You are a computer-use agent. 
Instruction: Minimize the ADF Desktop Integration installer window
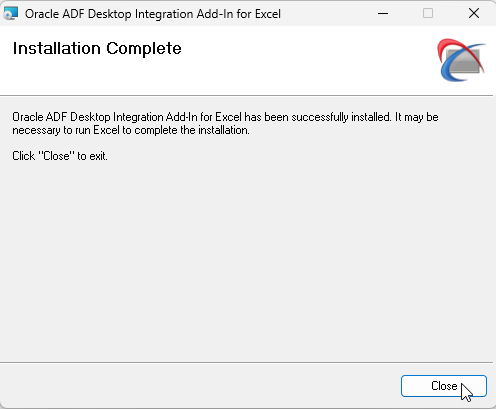383,14
